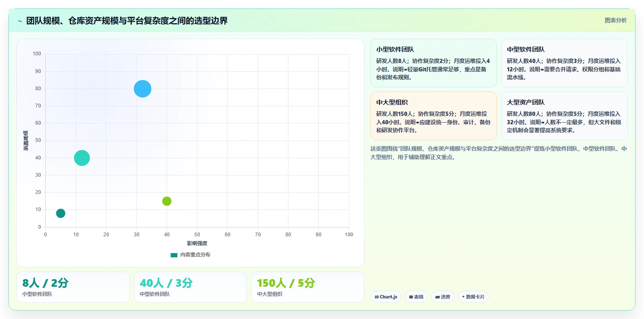Click the 8人 / 2分 statistic
Image resolution: width=644 pixels, height=319 pixels.
pos(45,283)
